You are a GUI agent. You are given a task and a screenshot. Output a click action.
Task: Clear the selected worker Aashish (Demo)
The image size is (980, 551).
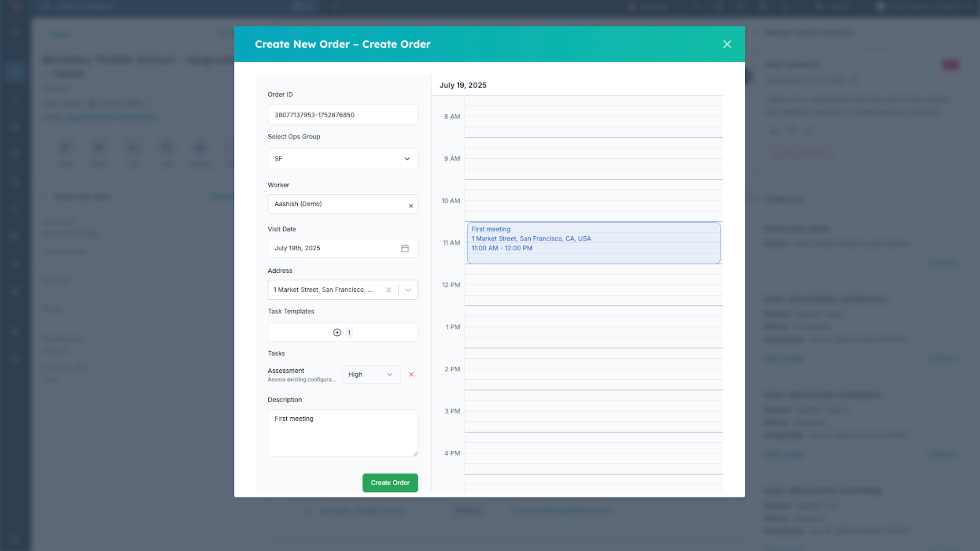pos(411,206)
